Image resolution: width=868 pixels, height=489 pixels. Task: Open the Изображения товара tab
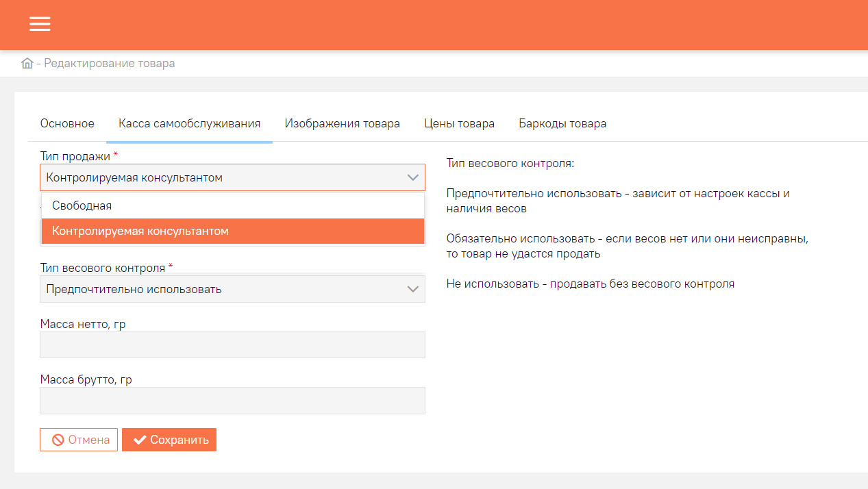(343, 124)
